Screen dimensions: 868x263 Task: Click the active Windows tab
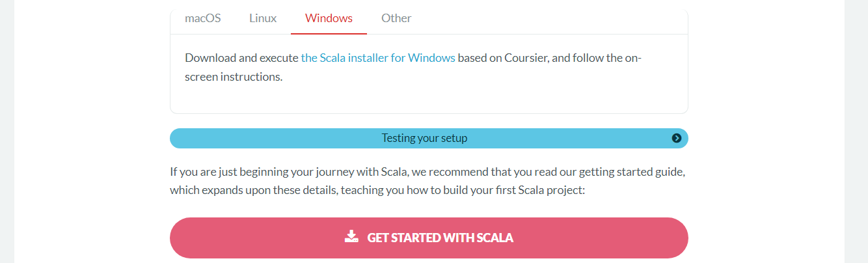(x=329, y=18)
